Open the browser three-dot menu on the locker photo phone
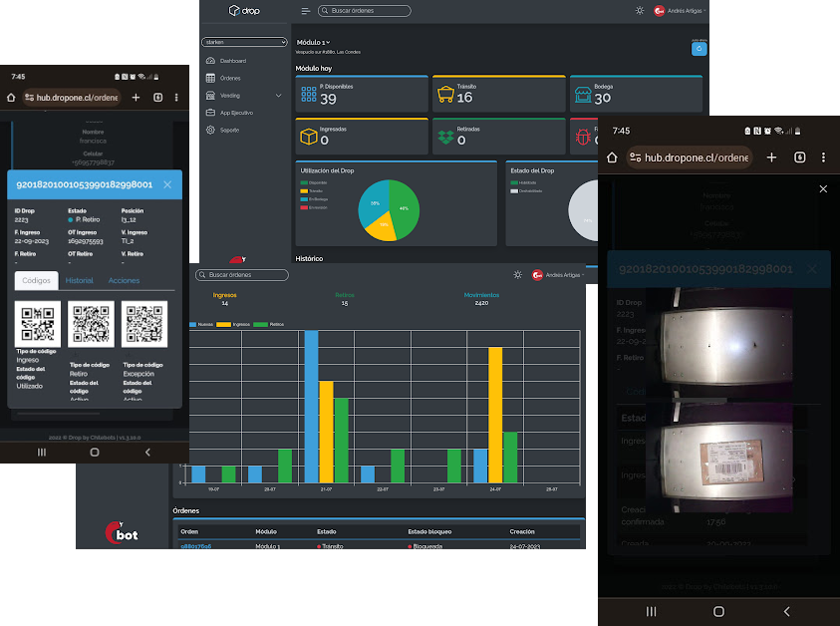Image resolution: width=840 pixels, height=626 pixels. point(823,157)
